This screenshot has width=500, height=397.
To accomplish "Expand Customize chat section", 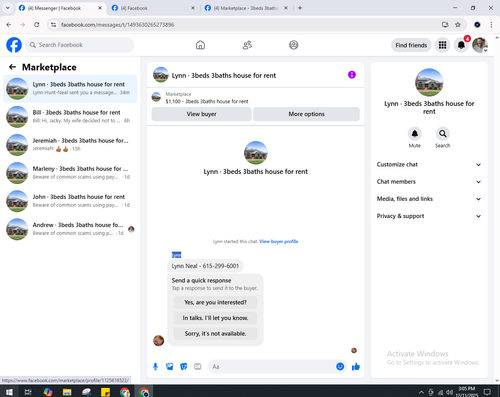I will point(429,165).
